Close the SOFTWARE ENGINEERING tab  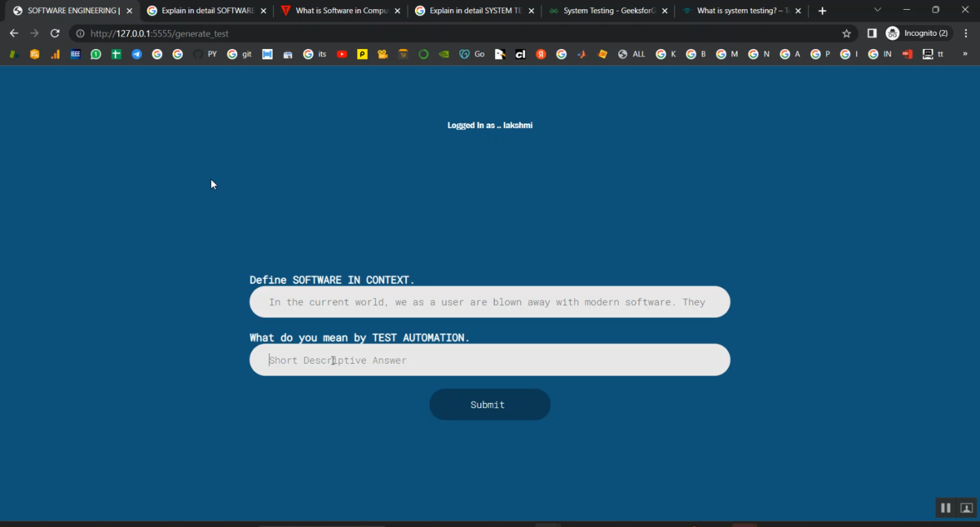pyautogui.click(x=129, y=11)
